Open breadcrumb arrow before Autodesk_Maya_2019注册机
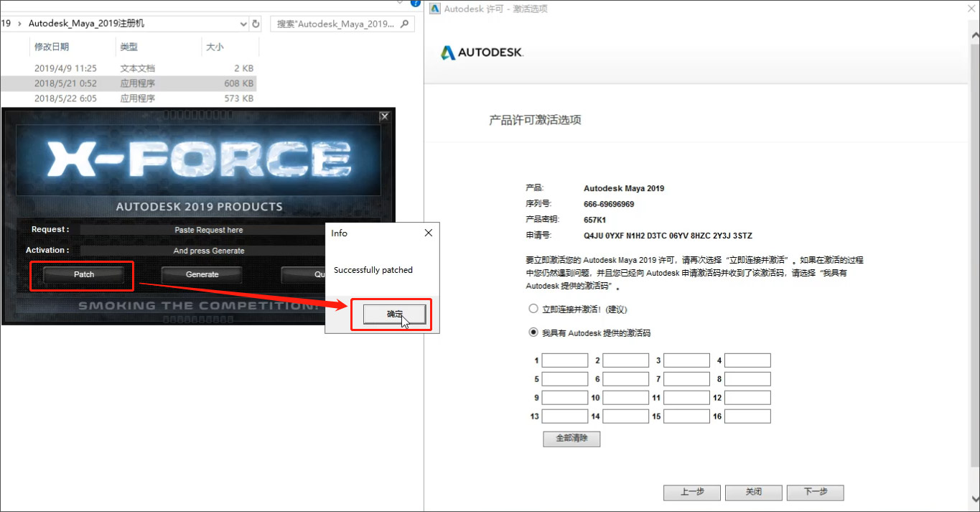 [x=19, y=24]
